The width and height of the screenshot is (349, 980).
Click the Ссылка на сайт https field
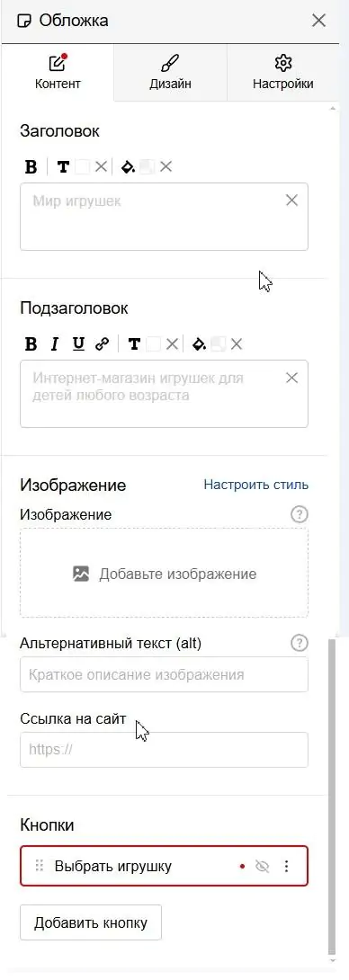point(164,749)
